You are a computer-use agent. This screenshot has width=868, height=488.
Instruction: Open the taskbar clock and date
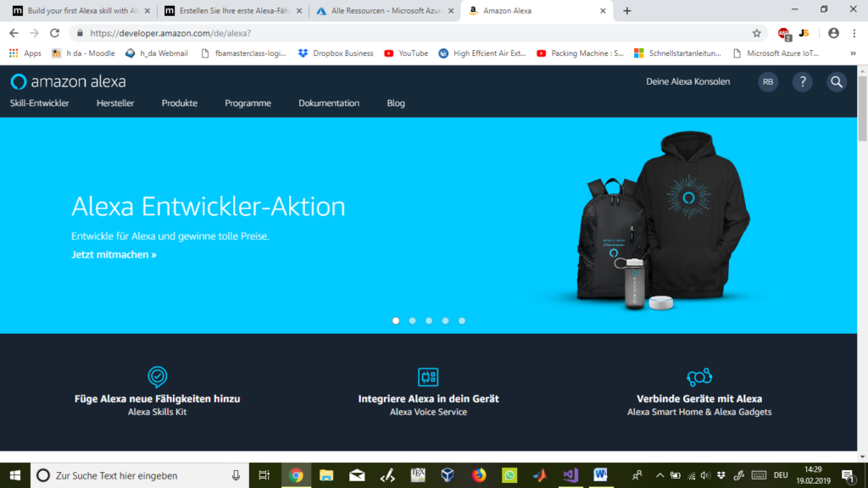(x=813, y=475)
